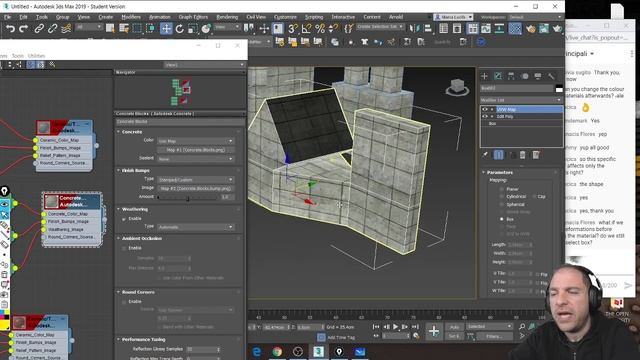
Task: Activate the Select and Scale tool
Action: (193, 29)
